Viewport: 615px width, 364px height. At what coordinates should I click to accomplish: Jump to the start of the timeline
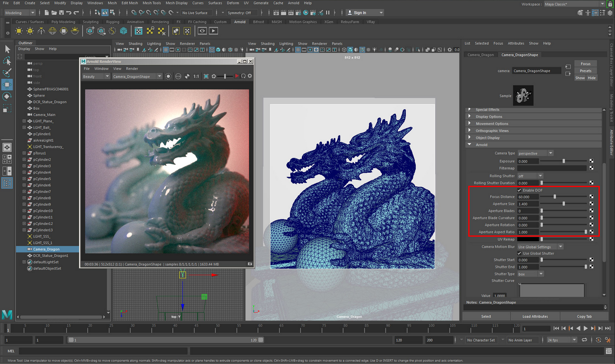(x=556, y=329)
